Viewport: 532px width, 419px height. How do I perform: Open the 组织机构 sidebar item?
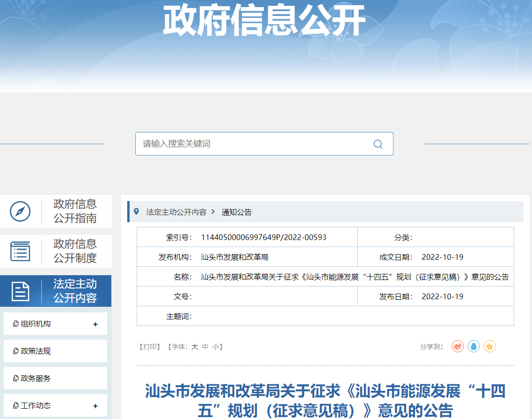pos(36,324)
